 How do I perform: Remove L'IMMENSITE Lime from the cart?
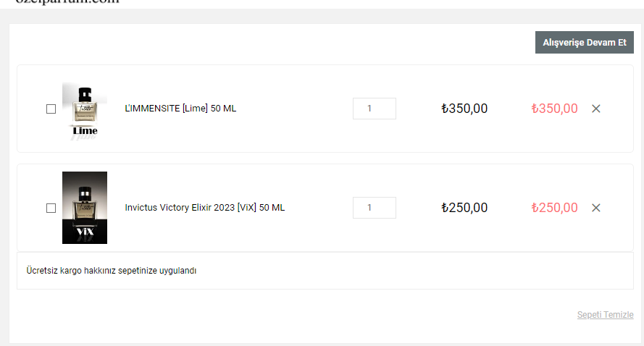pyautogui.click(x=596, y=109)
